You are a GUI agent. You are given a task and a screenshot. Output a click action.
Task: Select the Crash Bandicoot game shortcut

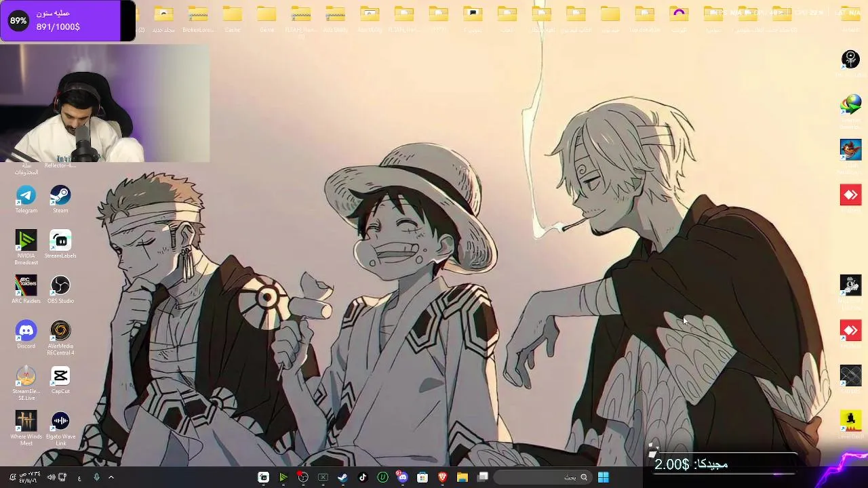[850, 150]
